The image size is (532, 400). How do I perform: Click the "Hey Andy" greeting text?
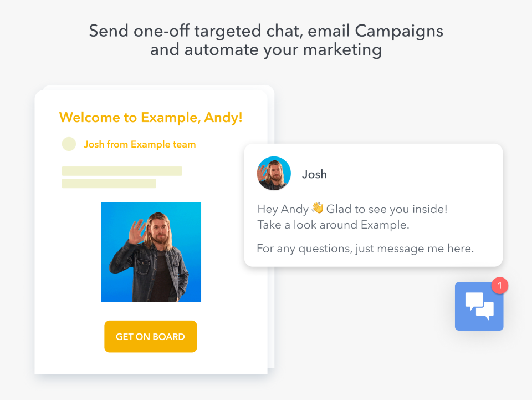tap(282, 210)
